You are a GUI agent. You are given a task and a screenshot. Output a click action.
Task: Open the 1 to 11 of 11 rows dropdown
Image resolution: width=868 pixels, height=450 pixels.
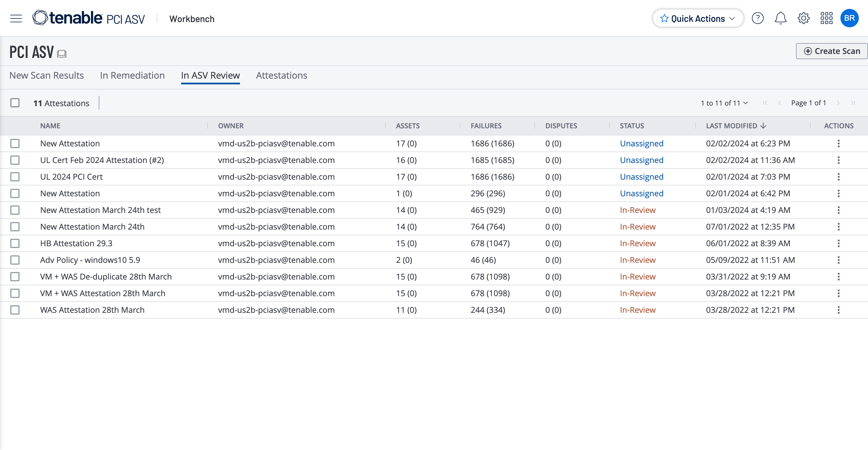724,103
